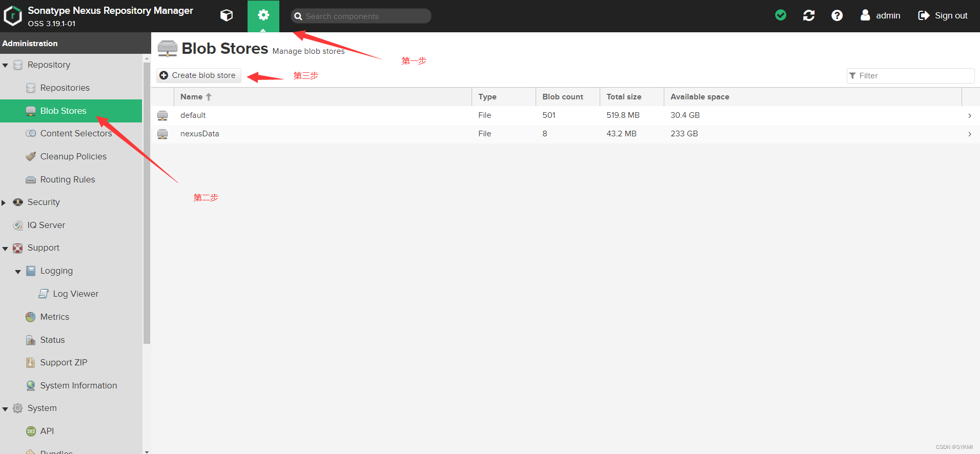Open API menu item
Screen dimensions: 980x454
[x=71, y=431]
